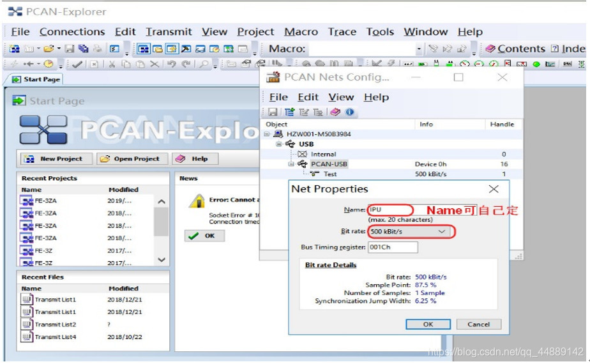This screenshot has height=364, width=590.
Task: Click the Delete Net icon in Nets Configuration toolbar
Action: (318, 112)
